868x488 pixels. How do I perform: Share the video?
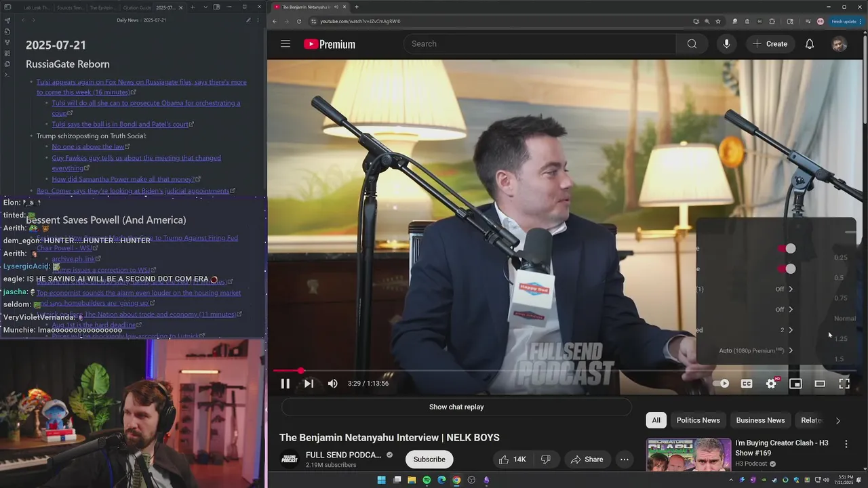click(x=587, y=460)
